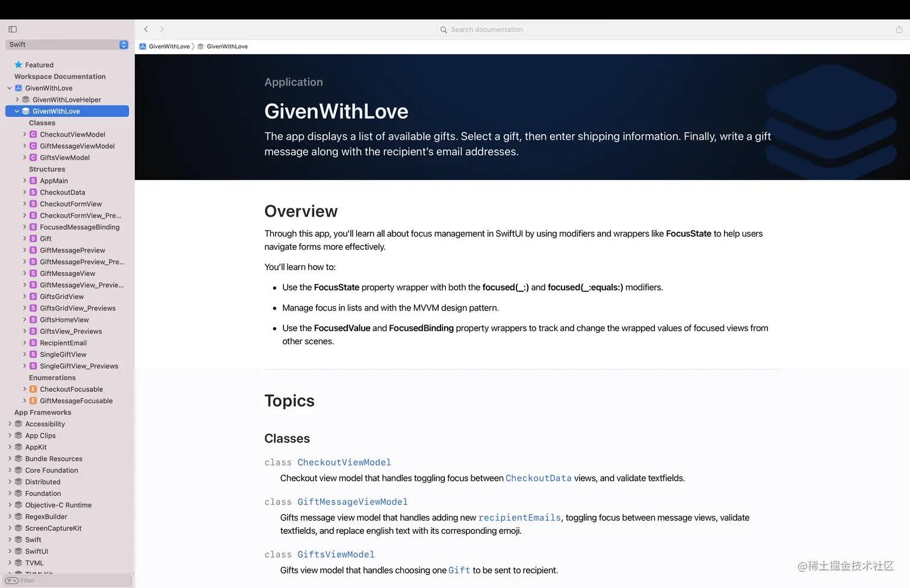Click the class icon beside GiftsViewModel in sidebar

coord(33,158)
